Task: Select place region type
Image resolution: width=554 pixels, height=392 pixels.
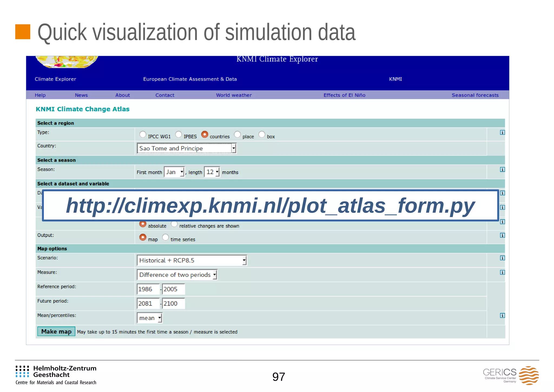Action: (x=237, y=134)
